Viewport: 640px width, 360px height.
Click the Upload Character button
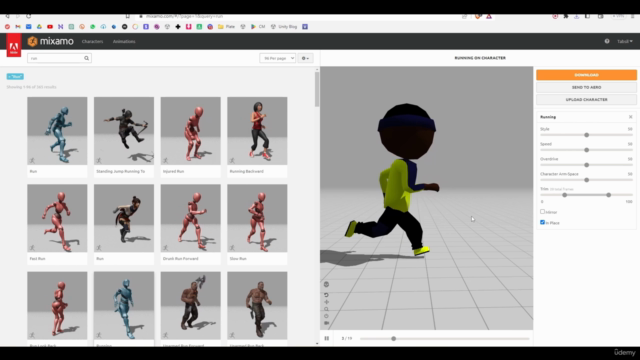(x=586, y=100)
